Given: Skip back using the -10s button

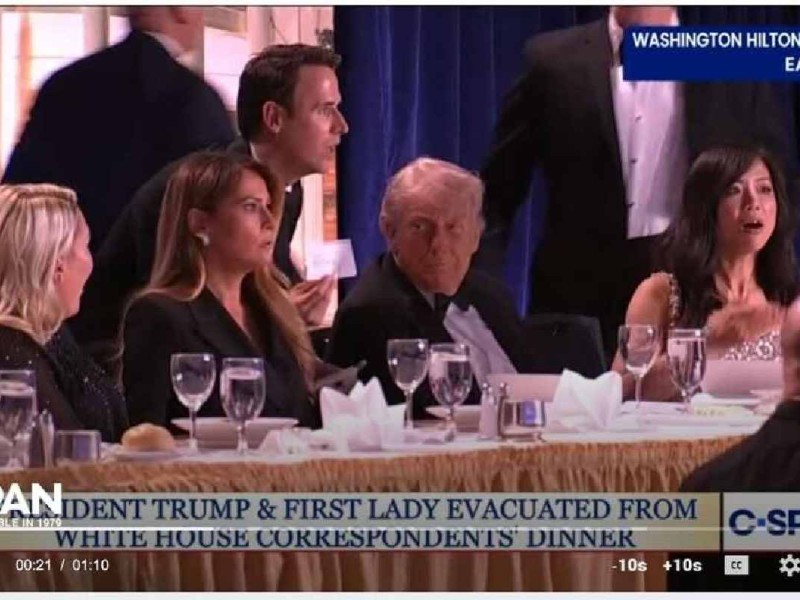Looking at the screenshot, I should pos(629,565).
